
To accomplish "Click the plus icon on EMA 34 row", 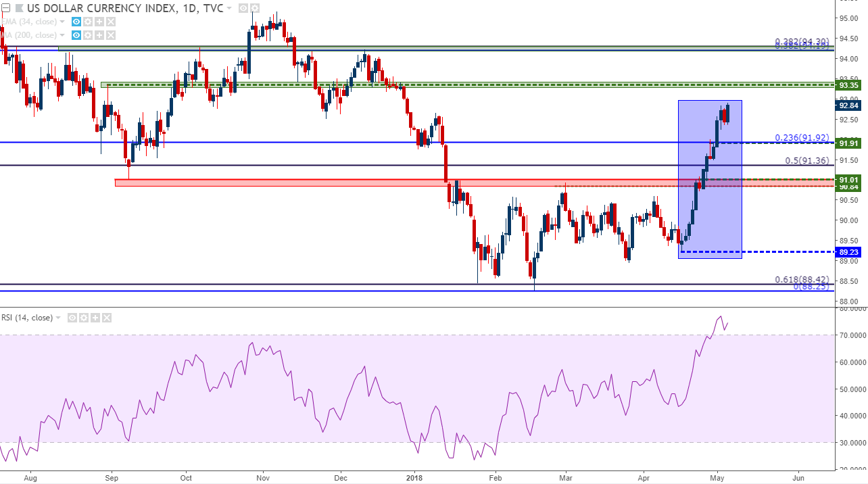I will coord(99,22).
